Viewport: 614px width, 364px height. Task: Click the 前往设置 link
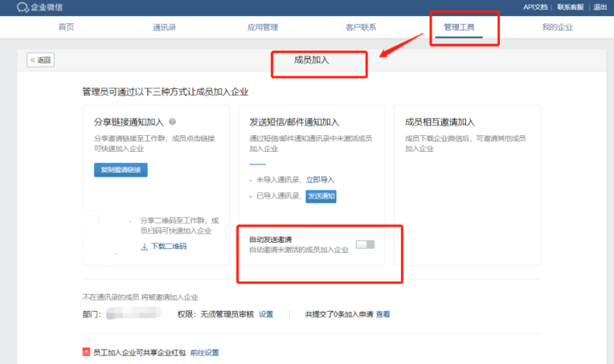[x=204, y=352]
